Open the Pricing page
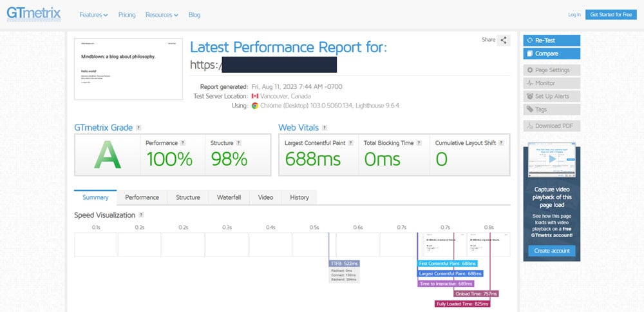Screen dimensions: 644x312 tap(127, 15)
